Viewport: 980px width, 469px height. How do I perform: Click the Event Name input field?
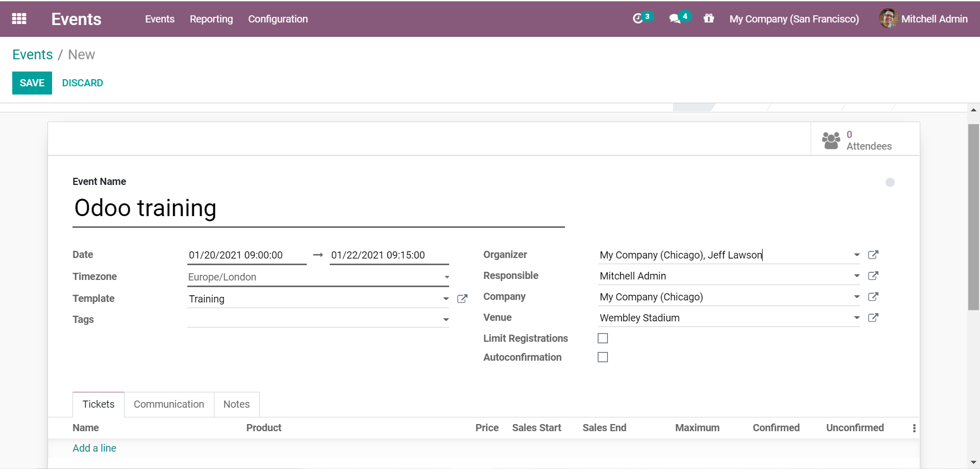tap(318, 208)
